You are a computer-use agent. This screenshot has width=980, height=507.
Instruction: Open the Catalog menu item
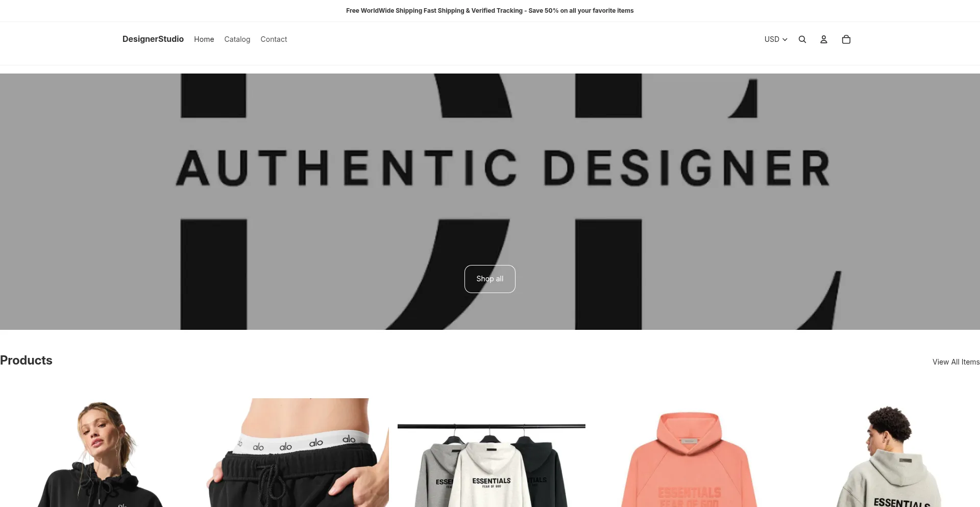tap(237, 39)
